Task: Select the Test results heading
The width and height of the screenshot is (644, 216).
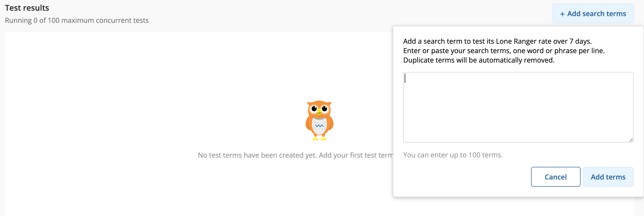Action: tap(27, 8)
